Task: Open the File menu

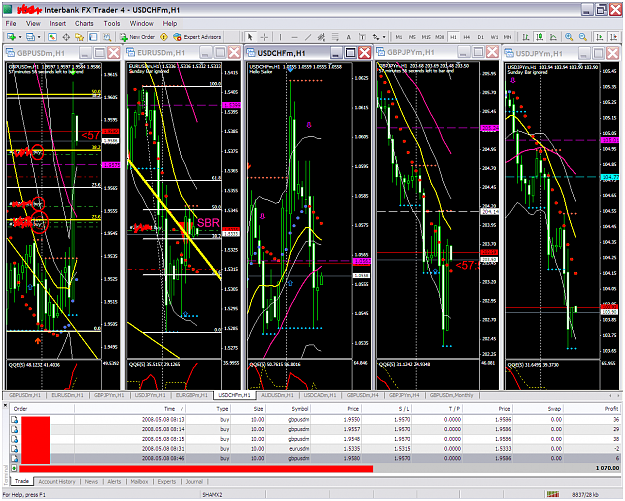Action: point(11,24)
